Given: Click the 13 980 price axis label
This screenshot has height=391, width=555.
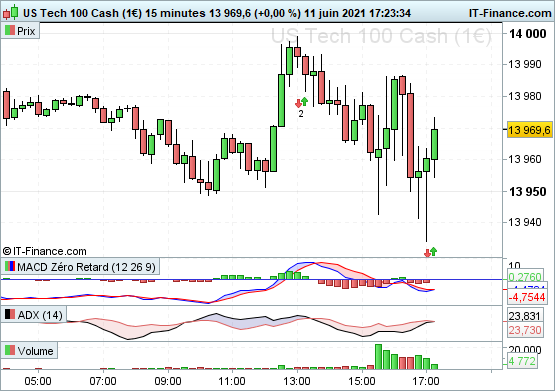Looking at the screenshot, I should (x=525, y=96).
